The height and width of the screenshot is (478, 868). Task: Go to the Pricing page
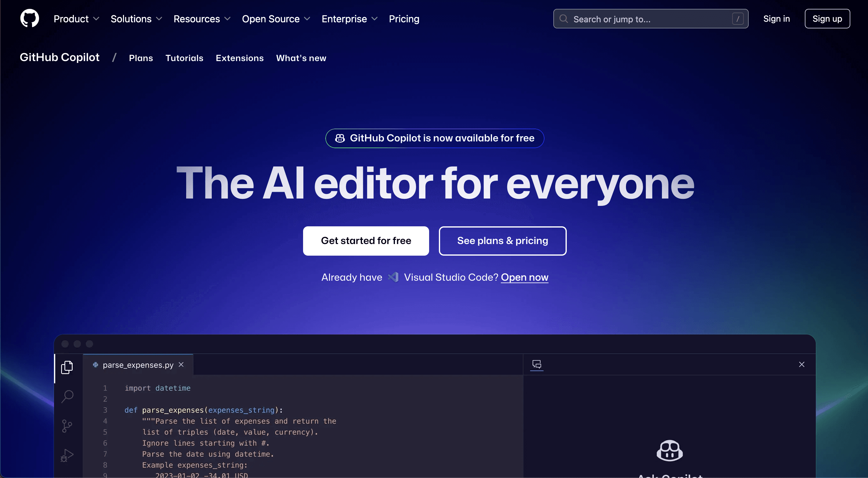pyautogui.click(x=404, y=19)
